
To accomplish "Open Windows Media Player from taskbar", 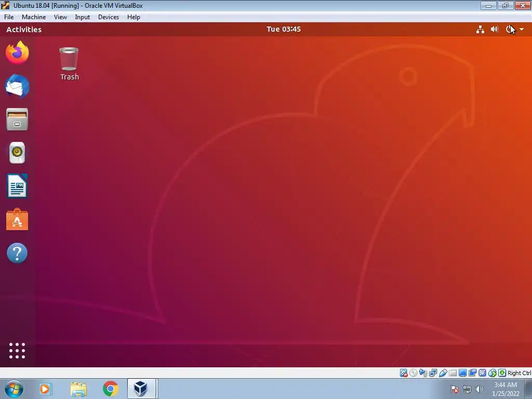I will (x=45, y=389).
